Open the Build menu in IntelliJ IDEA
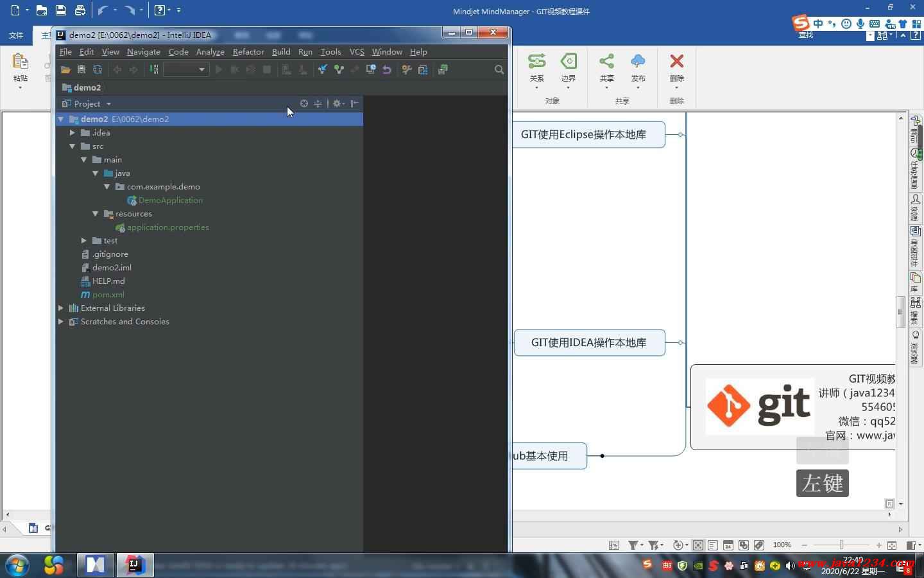924x578 pixels. pos(281,52)
